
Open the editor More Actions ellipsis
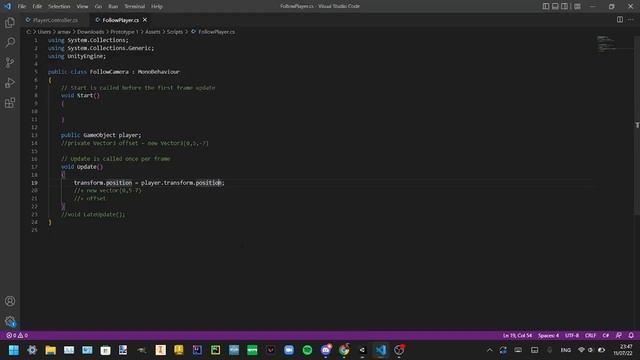coord(631,20)
